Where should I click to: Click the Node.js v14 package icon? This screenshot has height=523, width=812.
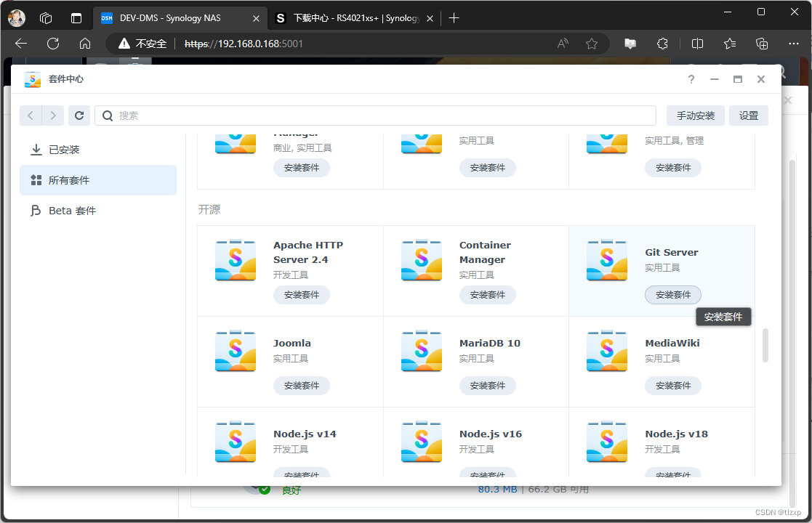pos(235,441)
